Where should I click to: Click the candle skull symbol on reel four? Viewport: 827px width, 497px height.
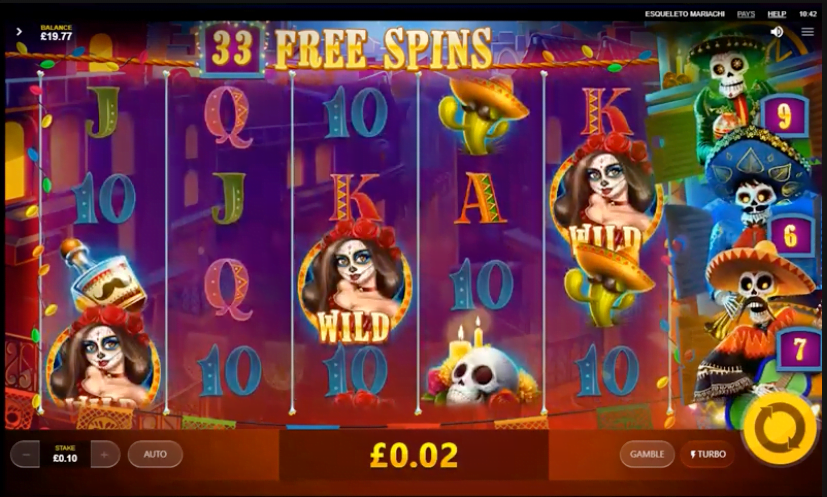tap(479, 364)
